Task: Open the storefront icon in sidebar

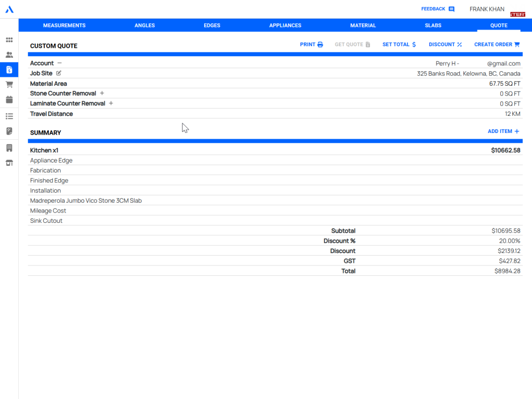Action: coord(9,163)
